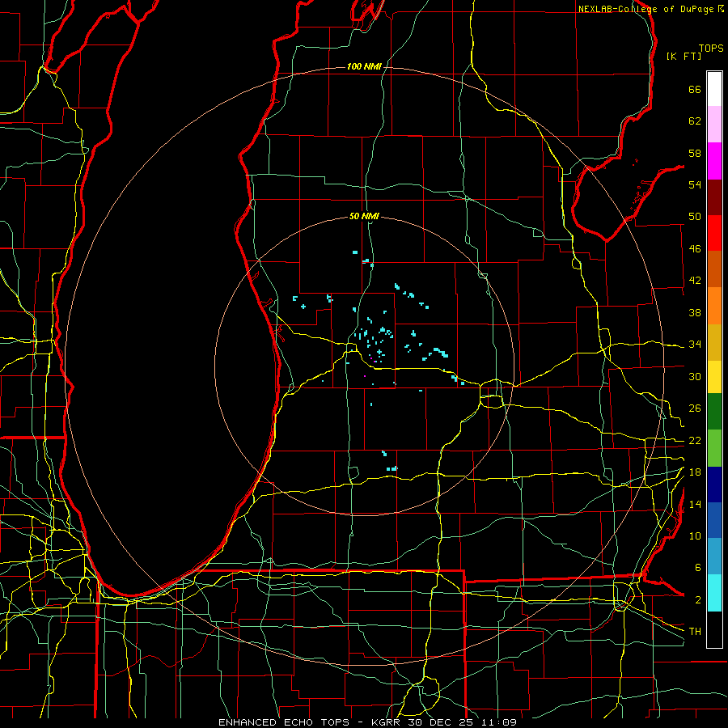Select the 42 scale value
This screenshot has height=728, width=728.
[x=695, y=281]
